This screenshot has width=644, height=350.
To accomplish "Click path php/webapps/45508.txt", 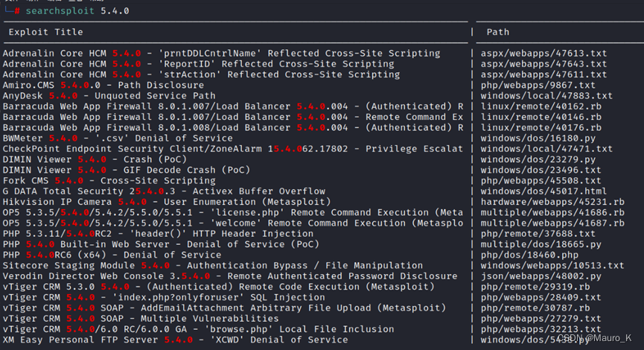I will [541, 181].
